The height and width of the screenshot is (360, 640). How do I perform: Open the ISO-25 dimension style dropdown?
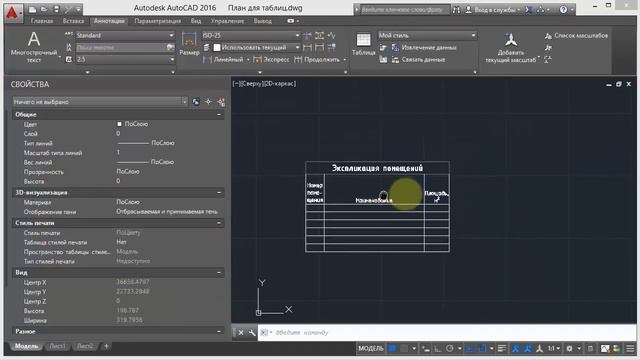point(251,36)
